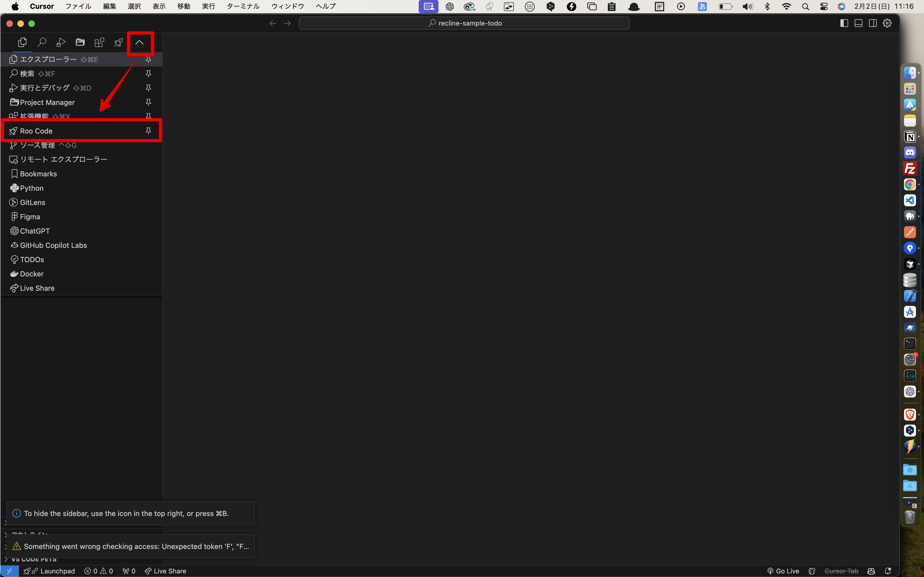Viewport: 924px width, 577px height.
Task: Open the 表示 menu
Action: click(x=159, y=6)
